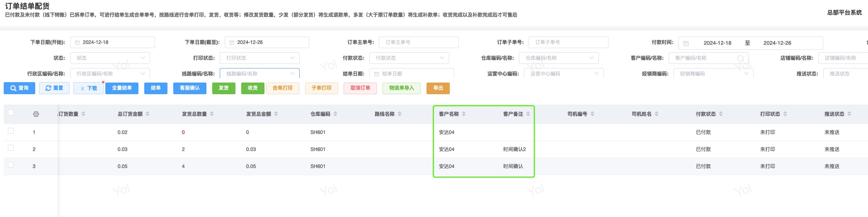868x217 pixels.
Task: Click the 物流单导入 button
Action: click(x=401, y=88)
